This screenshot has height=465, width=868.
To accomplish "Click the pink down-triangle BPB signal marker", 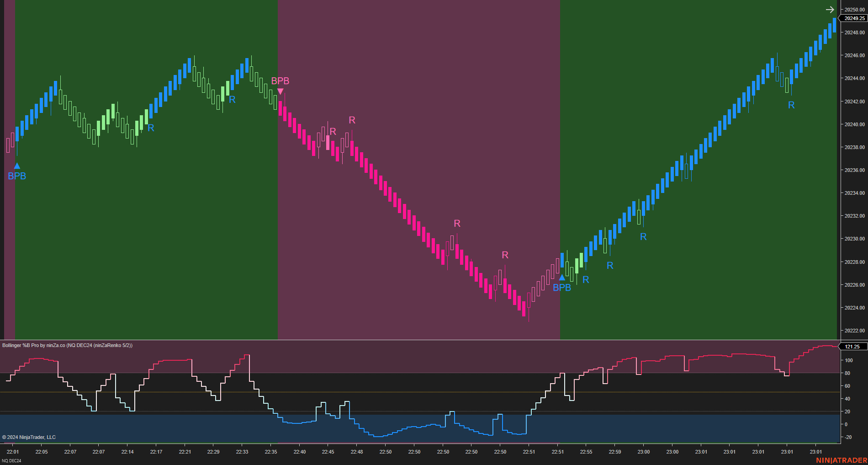I will [281, 91].
